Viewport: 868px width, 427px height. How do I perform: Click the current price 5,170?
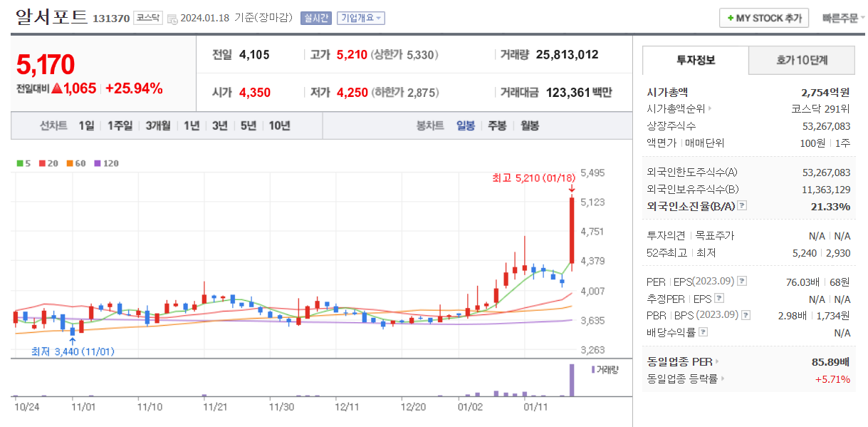45,65
